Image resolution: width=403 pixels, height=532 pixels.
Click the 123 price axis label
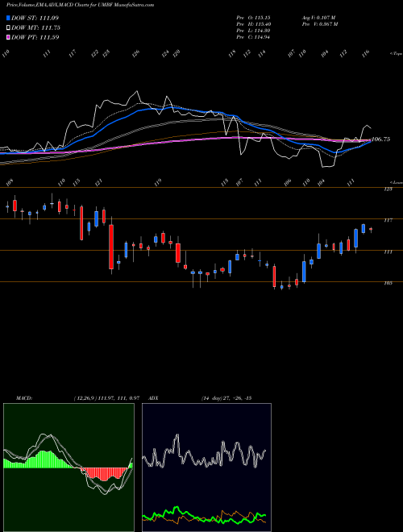pyautogui.click(x=388, y=189)
